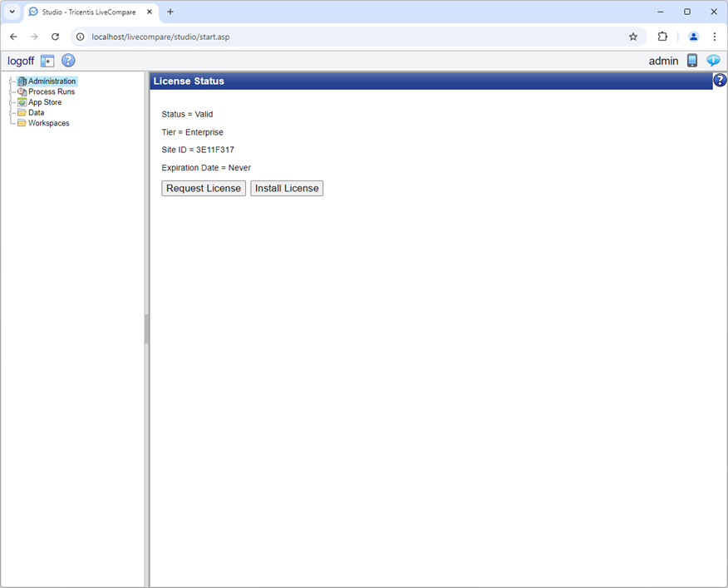This screenshot has height=588, width=728.
Task: Click the logoff link
Action: [20, 60]
